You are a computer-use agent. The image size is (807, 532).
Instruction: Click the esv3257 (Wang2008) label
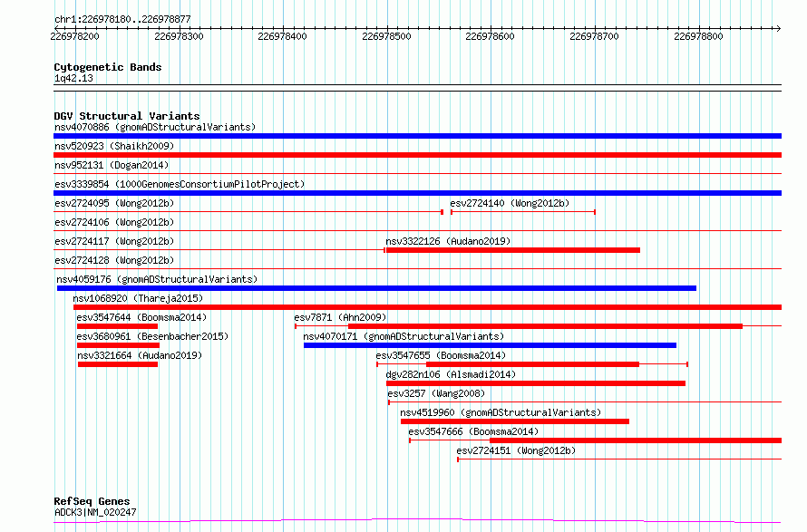436,393
